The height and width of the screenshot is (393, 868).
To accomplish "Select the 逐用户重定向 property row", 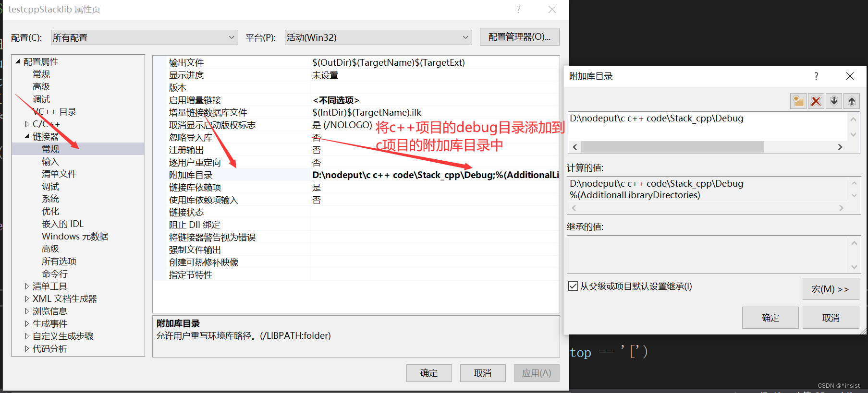I will (356, 162).
